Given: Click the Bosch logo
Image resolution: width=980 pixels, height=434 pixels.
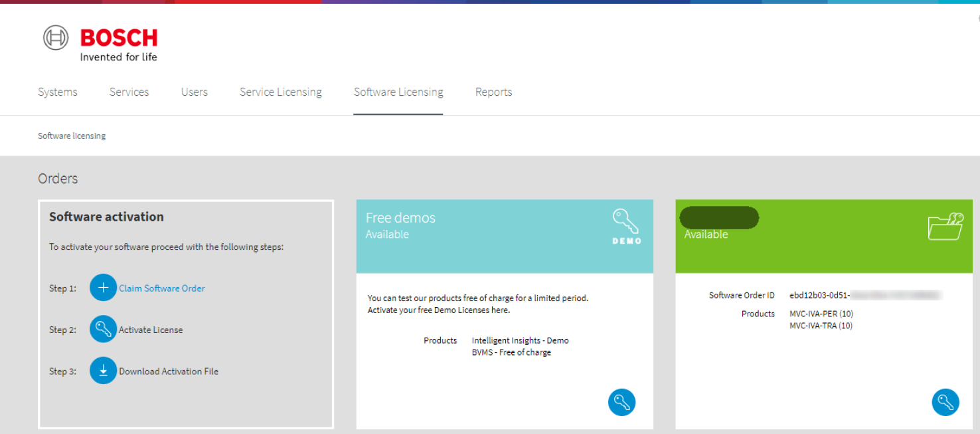Looking at the screenshot, I should [x=100, y=44].
